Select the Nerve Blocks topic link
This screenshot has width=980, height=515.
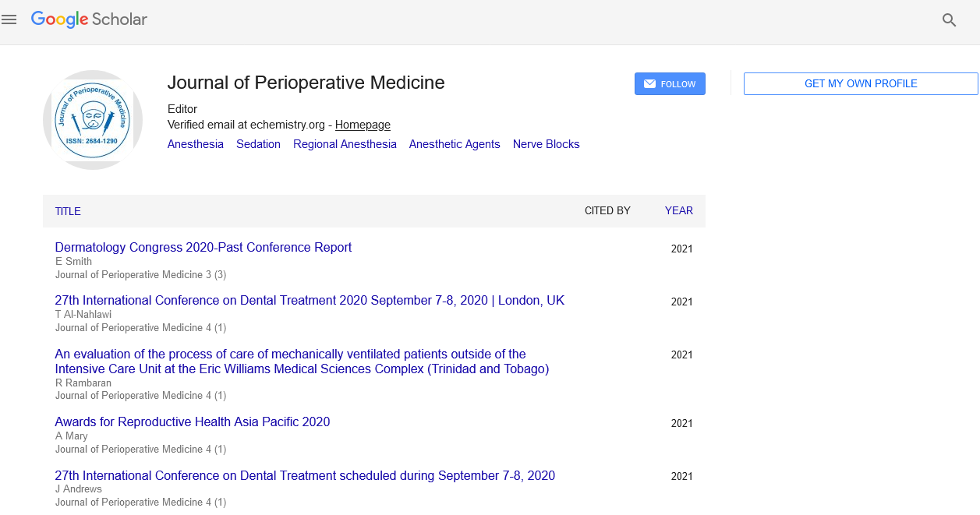[x=546, y=144]
